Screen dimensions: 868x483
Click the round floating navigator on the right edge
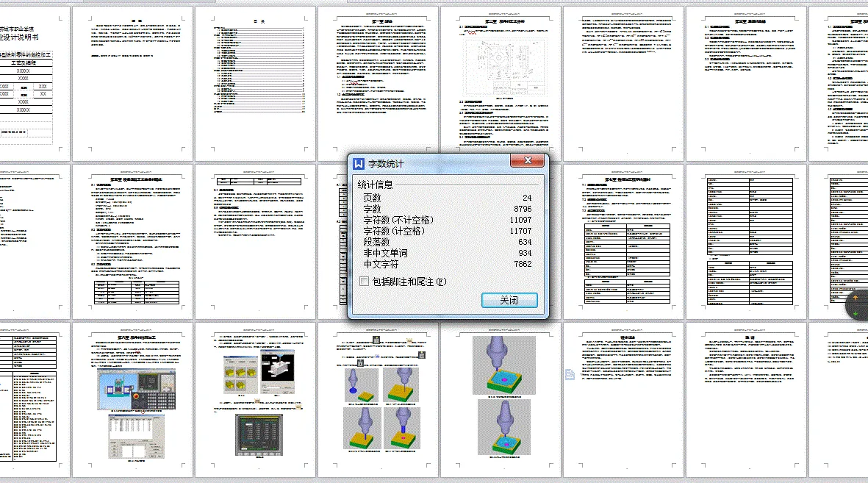coord(858,304)
